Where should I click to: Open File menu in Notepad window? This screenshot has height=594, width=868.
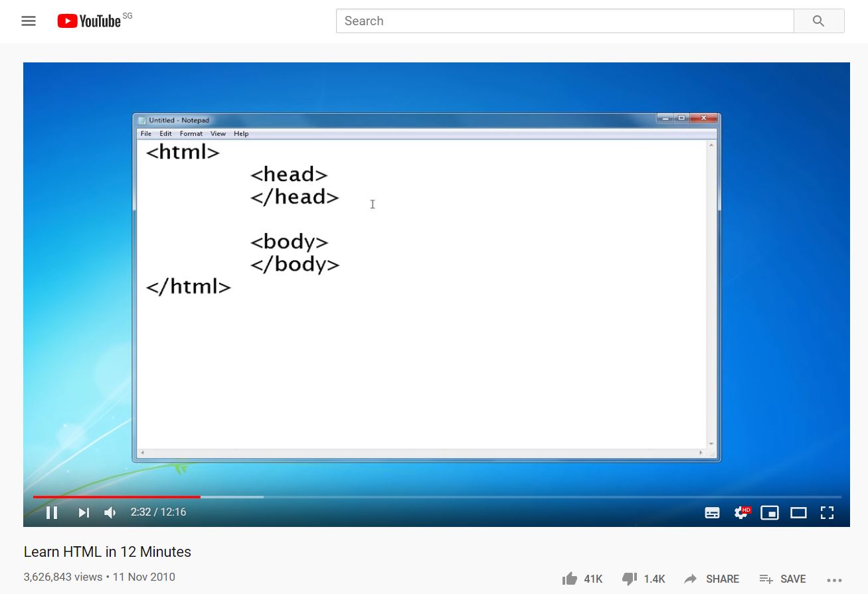click(146, 133)
